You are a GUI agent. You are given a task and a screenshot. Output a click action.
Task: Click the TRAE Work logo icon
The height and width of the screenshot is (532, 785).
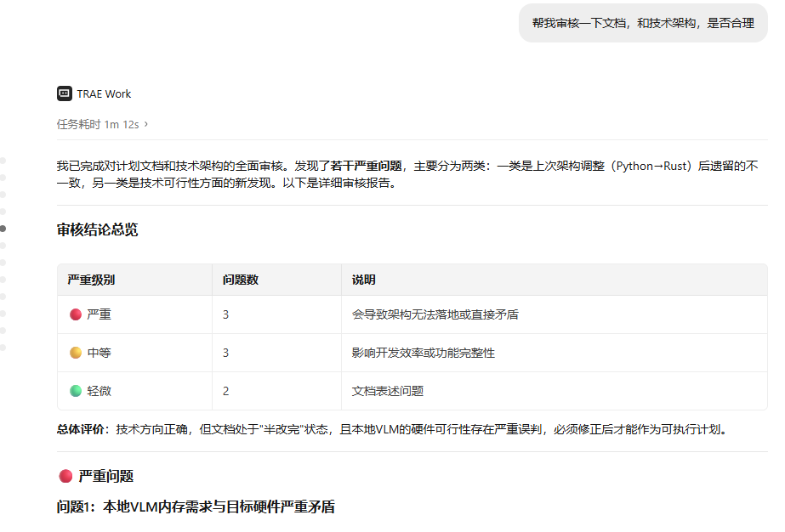64,93
